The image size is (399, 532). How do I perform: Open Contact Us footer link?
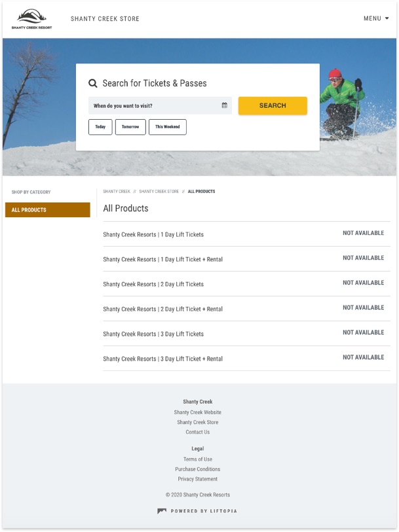click(x=198, y=432)
